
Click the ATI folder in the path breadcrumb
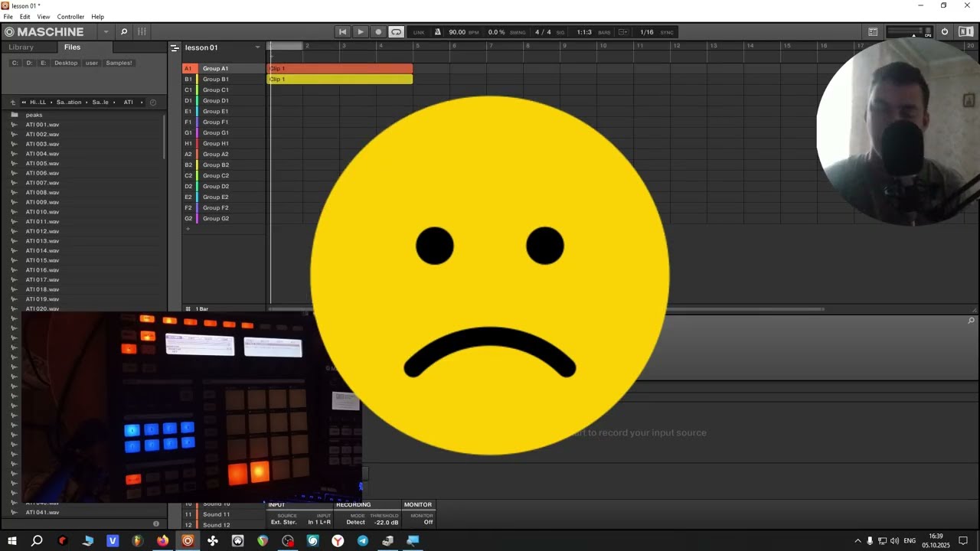pos(129,103)
